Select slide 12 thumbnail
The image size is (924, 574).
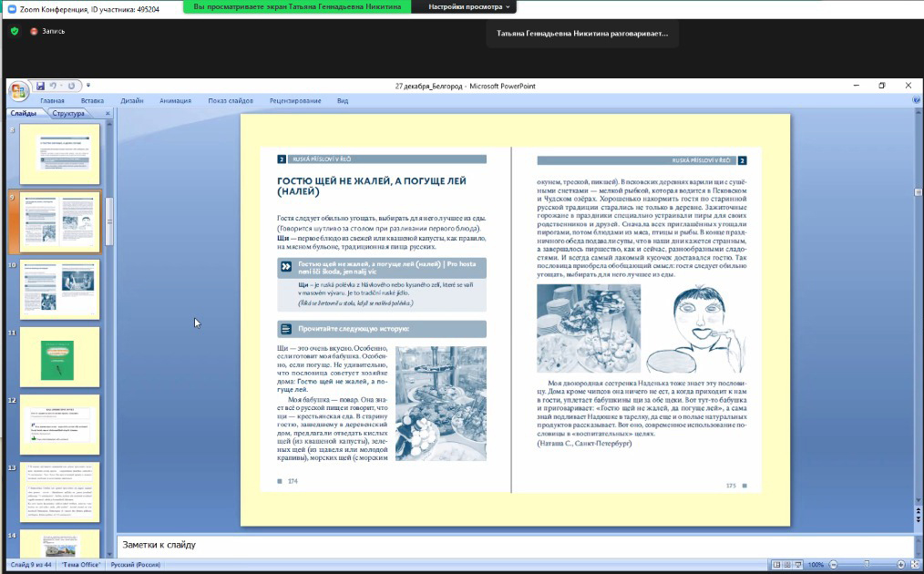[59, 425]
